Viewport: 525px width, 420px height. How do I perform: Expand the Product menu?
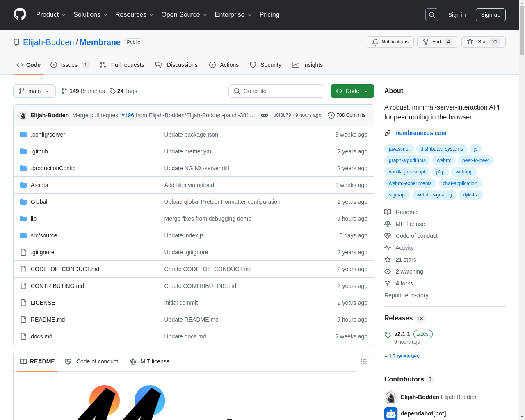click(x=51, y=15)
